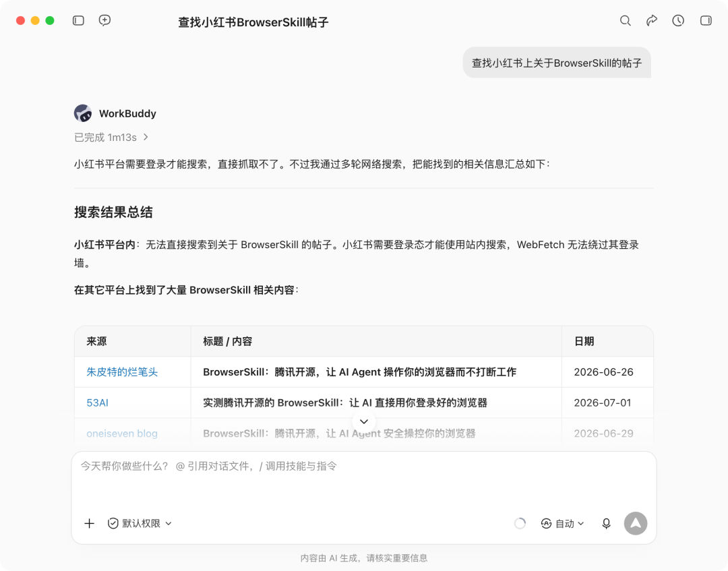The image size is (728, 571).
Task: Open the 默认权限 permissions dropdown
Action: pyautogui.click(x=140, y=524)
